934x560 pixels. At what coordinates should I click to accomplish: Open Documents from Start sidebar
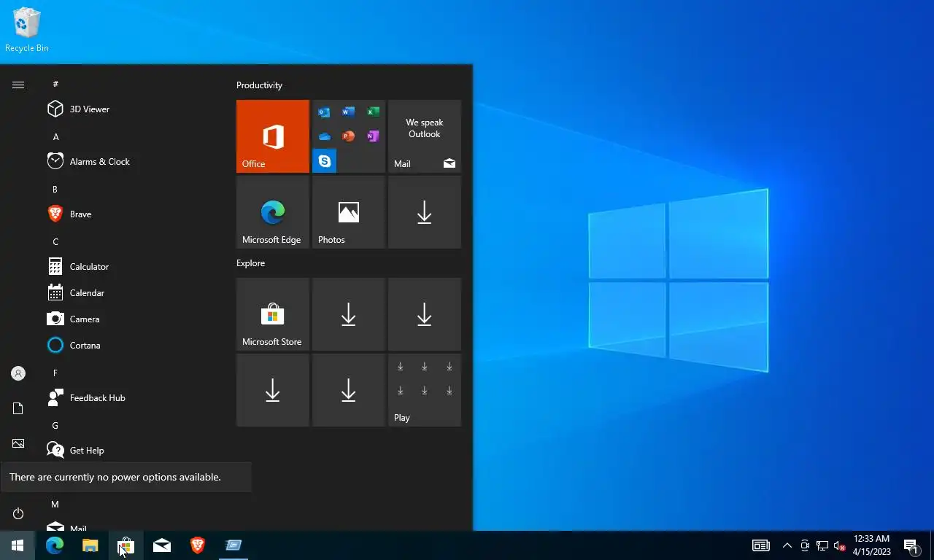pos(18,408)
